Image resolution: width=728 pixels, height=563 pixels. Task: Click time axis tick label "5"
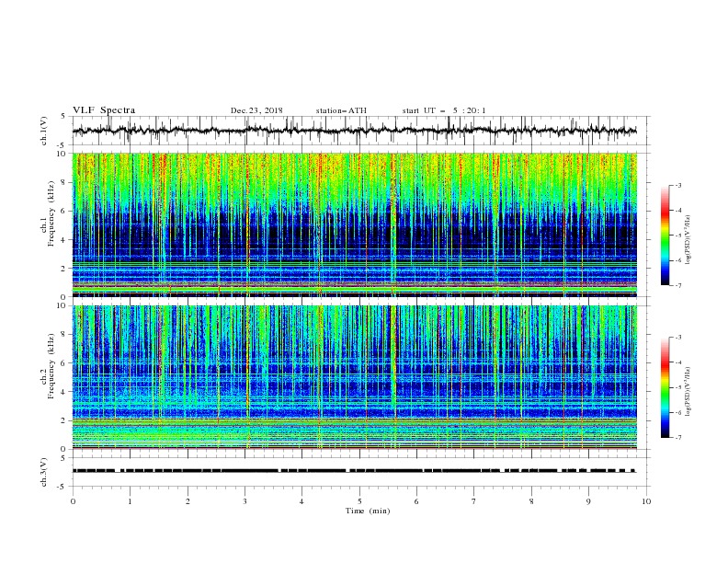pos(359,501)
